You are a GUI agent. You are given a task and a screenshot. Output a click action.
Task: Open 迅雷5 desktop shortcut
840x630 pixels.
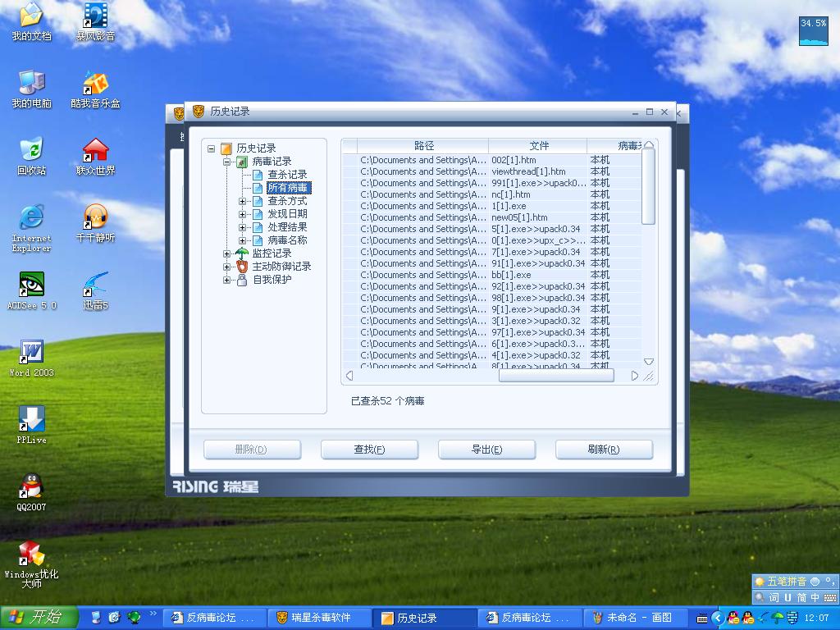click(x=95, y=291)
